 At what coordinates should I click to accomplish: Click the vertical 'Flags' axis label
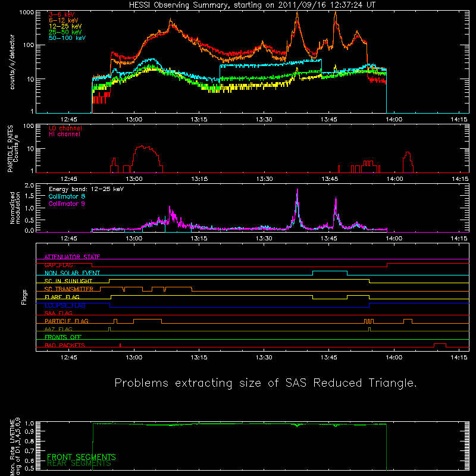24,297
